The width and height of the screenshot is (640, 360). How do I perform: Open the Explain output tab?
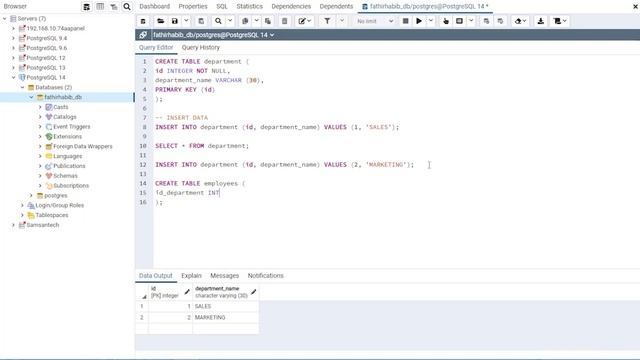coord(191,276)
